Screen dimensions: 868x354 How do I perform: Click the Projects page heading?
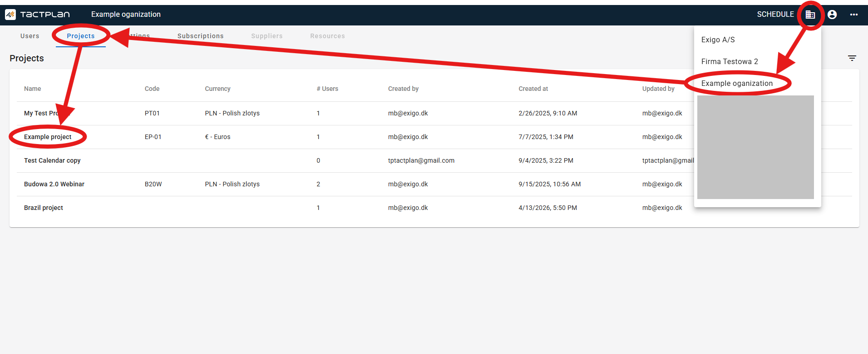point(27,58)
